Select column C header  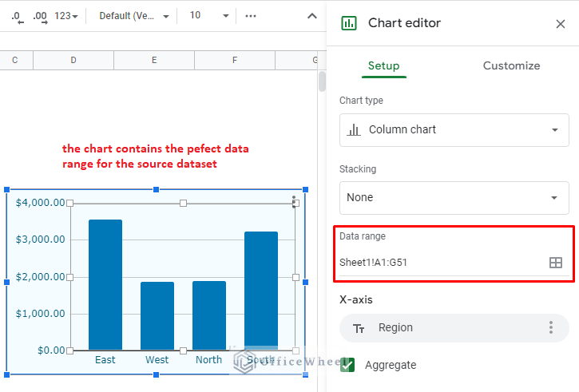pyautogui.click(x=14, y=60)
